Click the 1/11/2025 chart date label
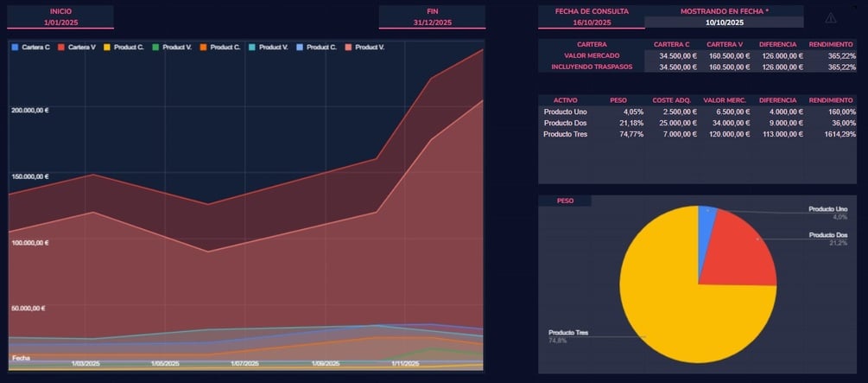Viewport: 868px width, 383px height. click(x=405, y=364)
